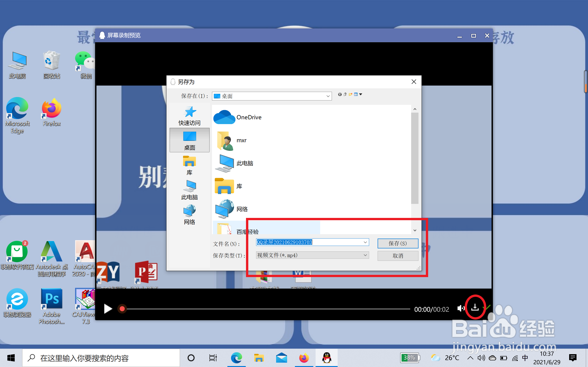The width and height of the screenshot is (588, 367).
Task: Click the video progress slider marker
Action: tap(122, 309)
